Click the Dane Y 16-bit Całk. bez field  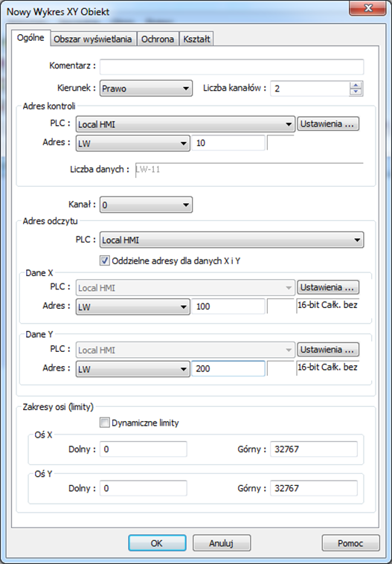pos(327,368)
